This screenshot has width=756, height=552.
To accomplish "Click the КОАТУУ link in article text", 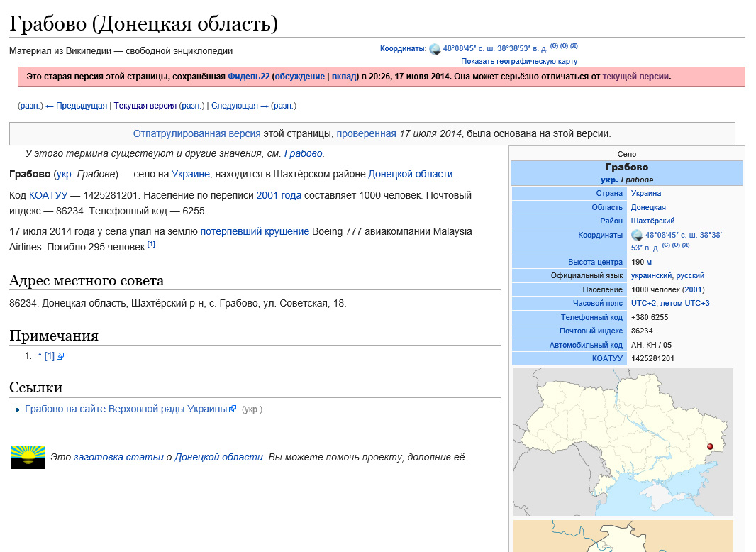I will (48, 195).
